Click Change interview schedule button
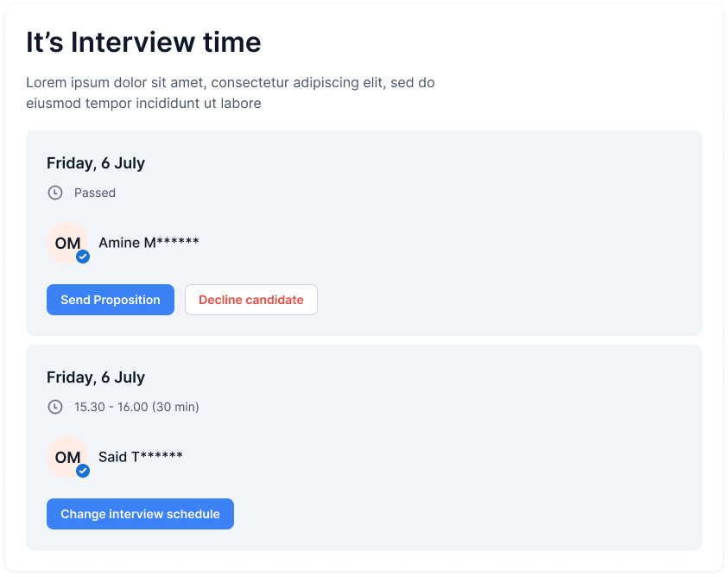The width and height of the screenshot is (728, 577). coord(140,514)
